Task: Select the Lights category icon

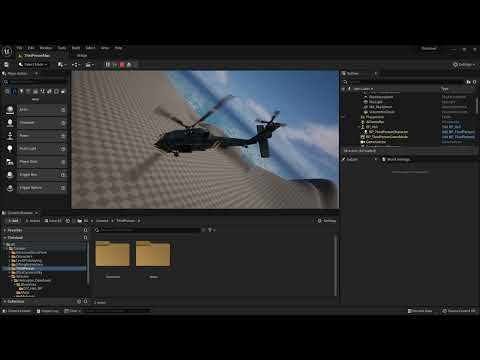Action: point(21,91)
